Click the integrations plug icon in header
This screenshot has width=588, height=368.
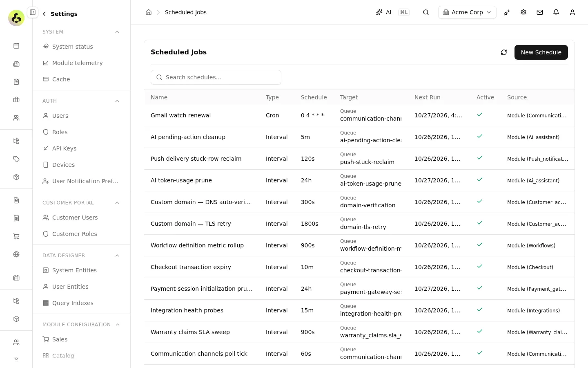click(x=507, y=12)
